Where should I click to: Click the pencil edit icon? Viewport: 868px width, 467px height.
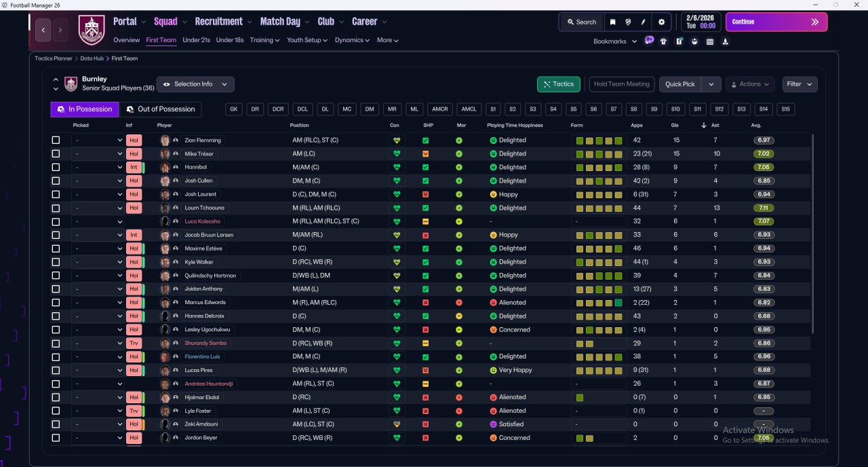tap(644, 22)
